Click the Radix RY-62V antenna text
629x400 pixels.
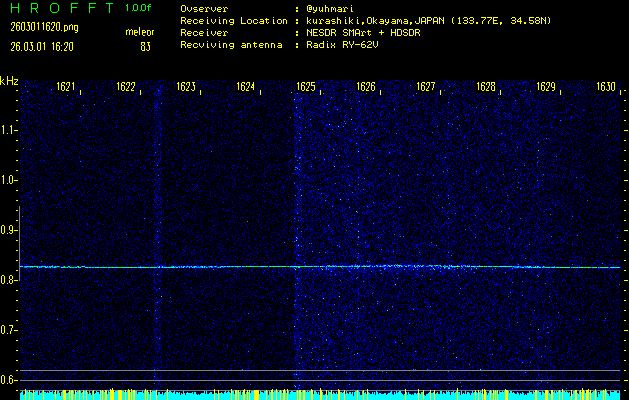tap(342, 45)
